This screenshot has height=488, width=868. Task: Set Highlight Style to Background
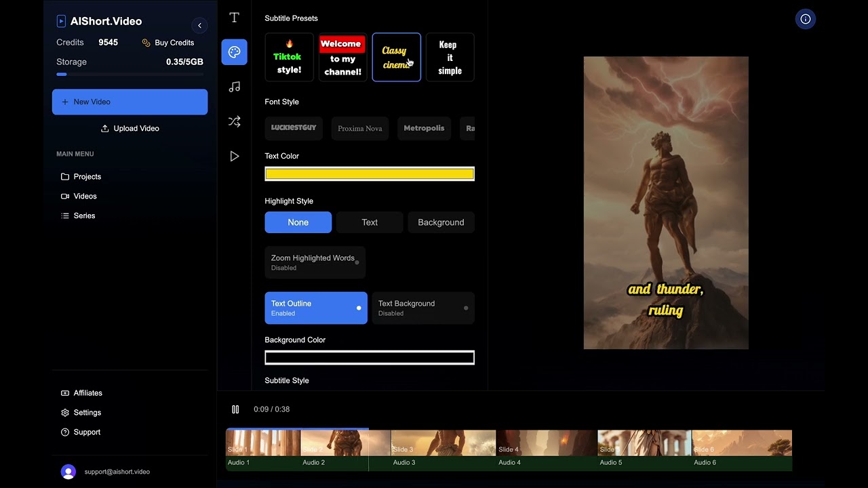[441, 222]
